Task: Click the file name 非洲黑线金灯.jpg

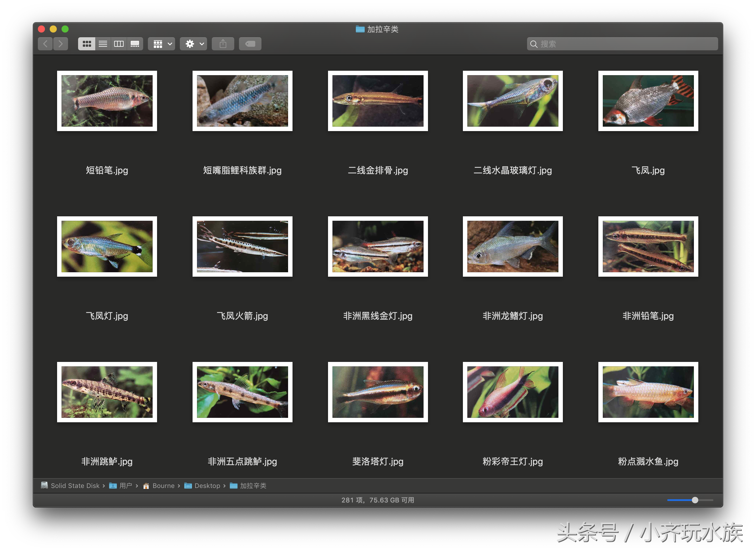Action: 378,316
